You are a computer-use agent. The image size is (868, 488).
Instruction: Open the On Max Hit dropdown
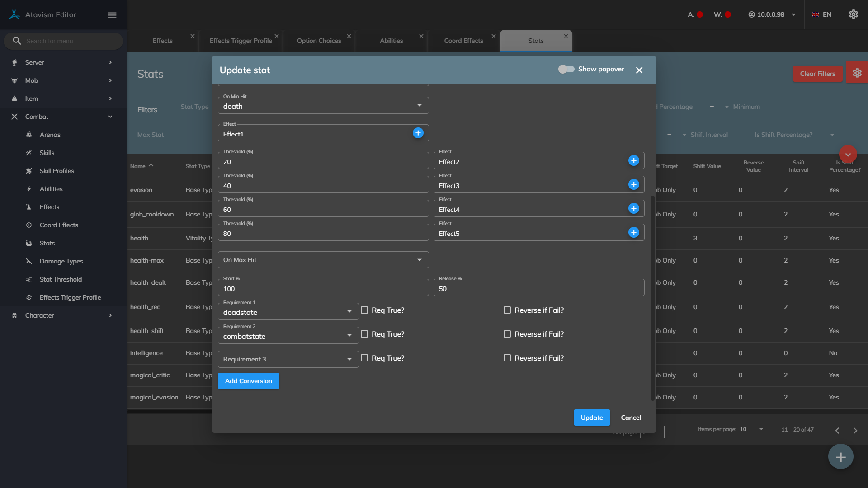(323, 260)
